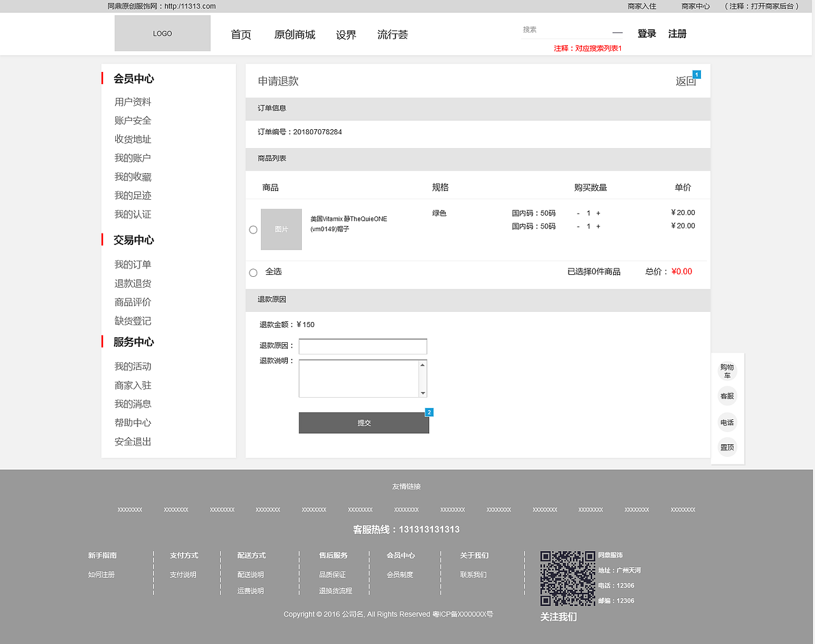Click the 退款说明 scrollbar up arrow
The height and width of the screenshot is (644, 815).
coord(423,365)
